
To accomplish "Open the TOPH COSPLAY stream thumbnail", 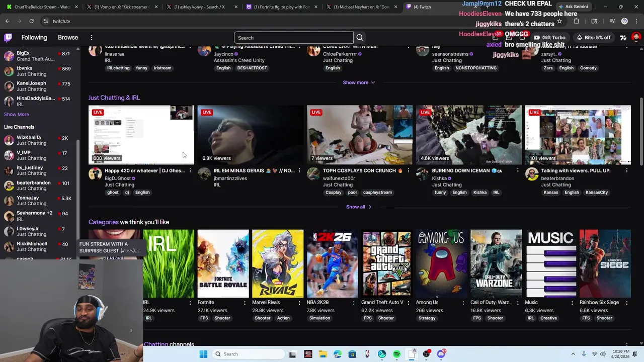I will tap(360, 135).
